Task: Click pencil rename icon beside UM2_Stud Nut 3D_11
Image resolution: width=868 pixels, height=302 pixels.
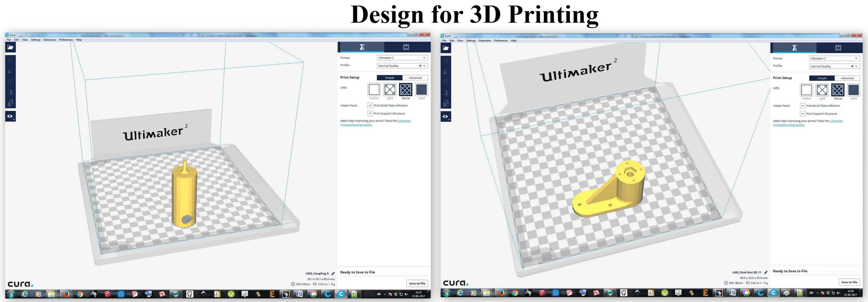Action: coord(766,272)
